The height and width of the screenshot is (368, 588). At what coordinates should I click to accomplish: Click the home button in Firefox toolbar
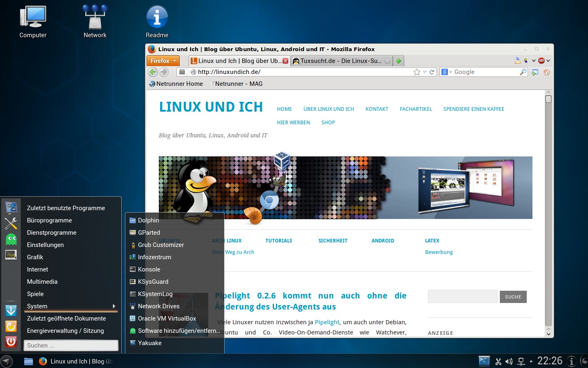pos(547,72)
